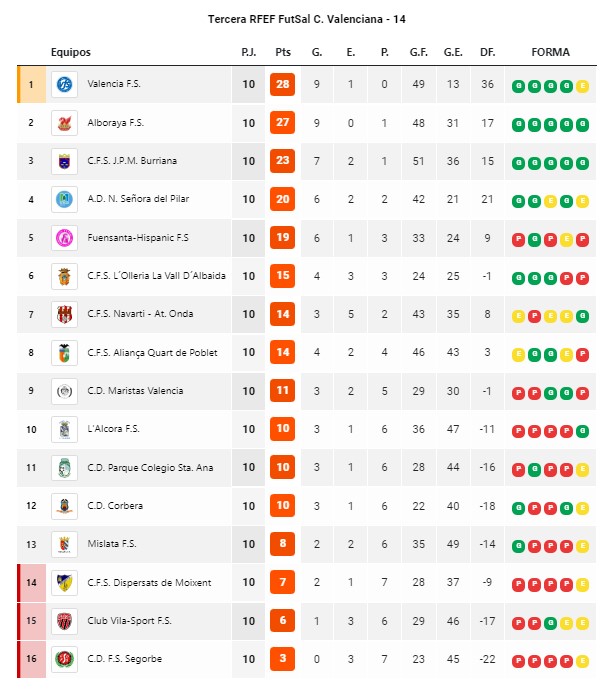The width and height of the screenshot is (612, 694).
Task: Open the C.F.S. J.P.M. Burriana crest
Action: [x=64, y=161]
